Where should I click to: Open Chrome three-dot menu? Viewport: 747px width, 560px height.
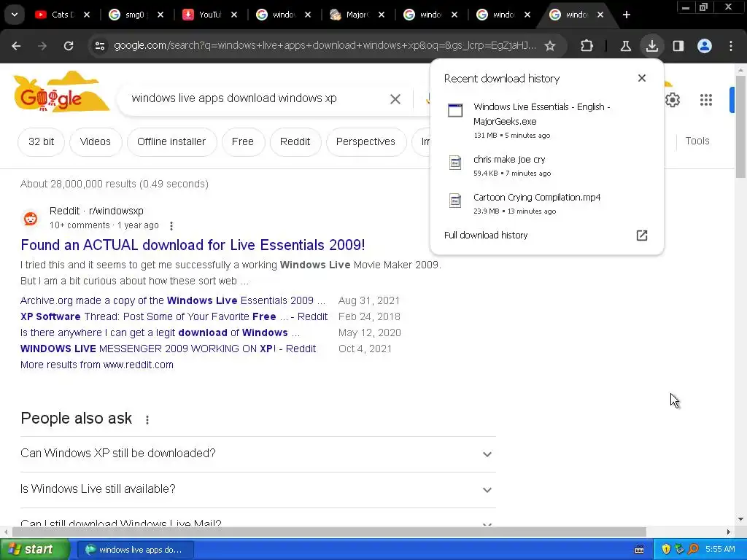click(x=731, y=46)
